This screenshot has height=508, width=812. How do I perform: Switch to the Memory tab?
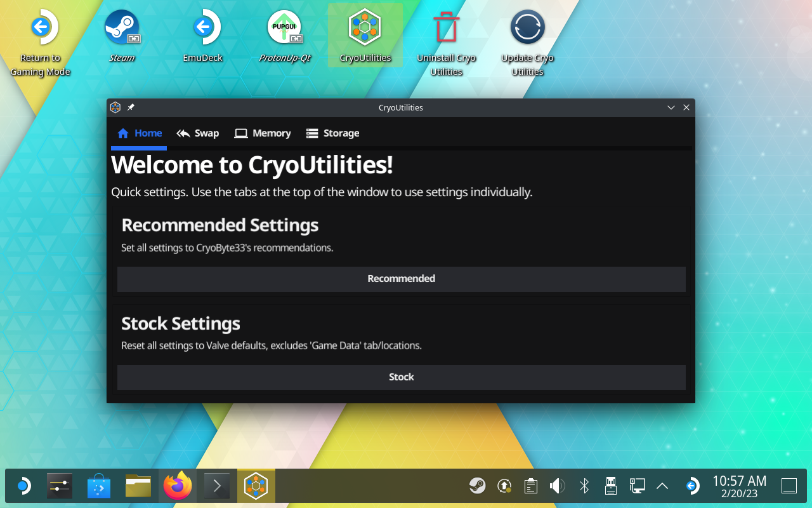pos(263,133)
